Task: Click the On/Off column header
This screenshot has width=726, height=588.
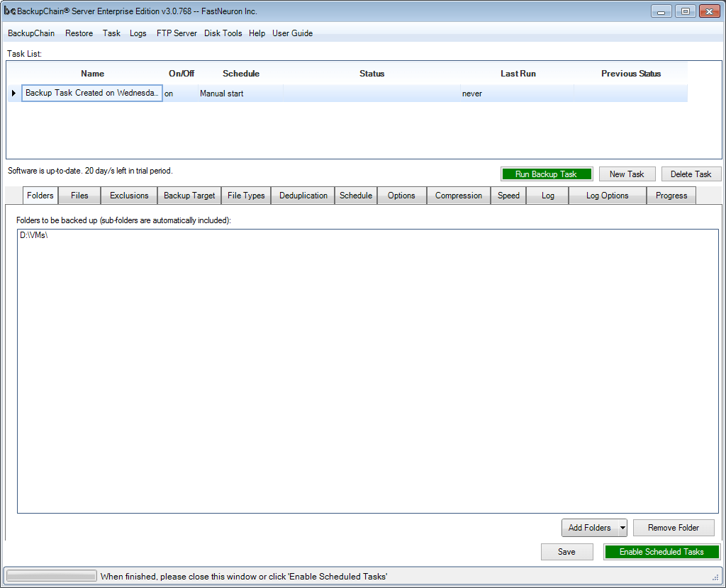Action: tap(181, 74)
